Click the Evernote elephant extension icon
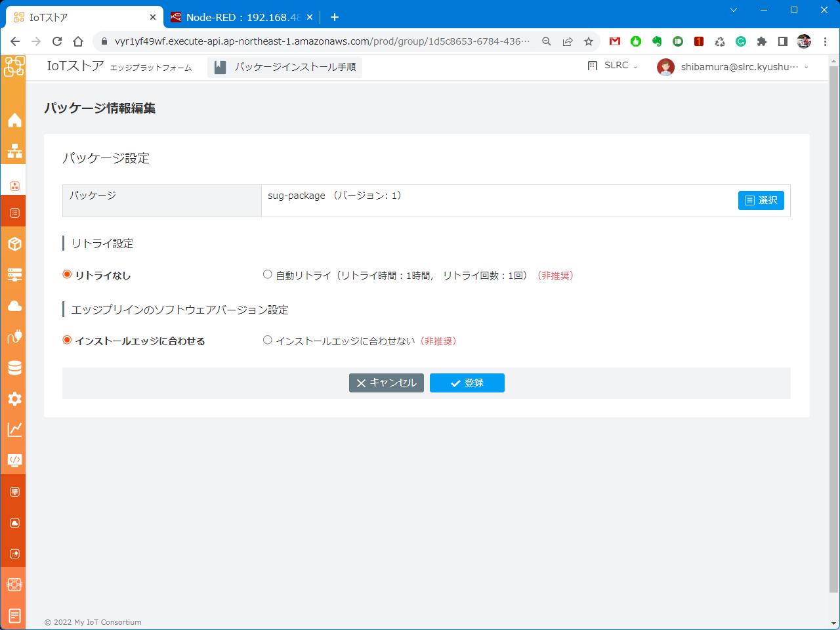This screenshot has height=630, width=840. click(657, 41)
